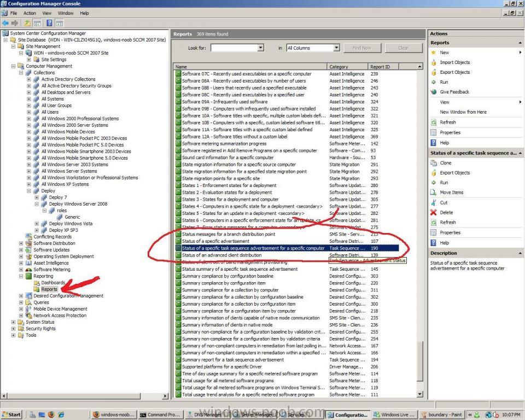Screen dimensions: 525x420
Task: Switch to Command Prompt in the taskbar
Action: coord(160,415)
